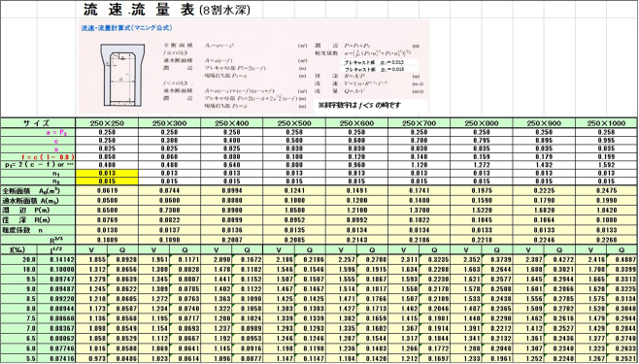Select the 250×700 size column header
Image resolution: width=639 pixels, height=364 pixels.
click(419, 123)
